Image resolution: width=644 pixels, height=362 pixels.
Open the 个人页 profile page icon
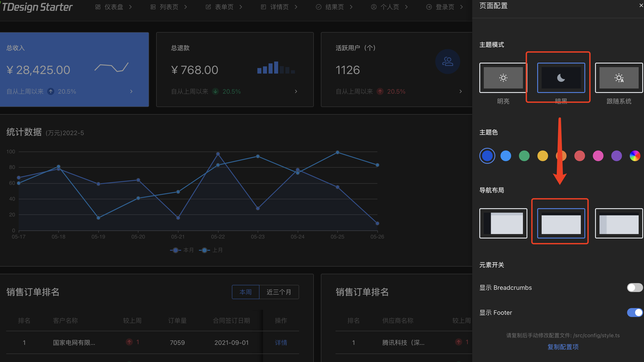coord(374,7)
